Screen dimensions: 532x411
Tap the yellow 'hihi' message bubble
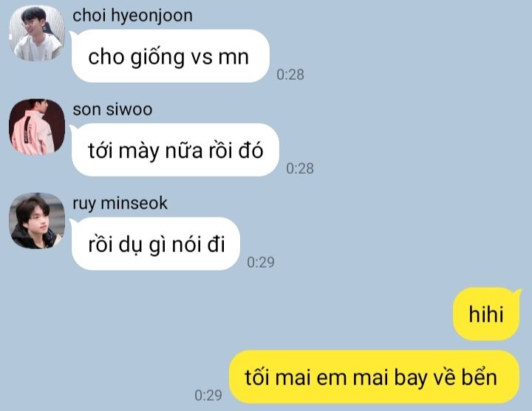pos(486,314)
